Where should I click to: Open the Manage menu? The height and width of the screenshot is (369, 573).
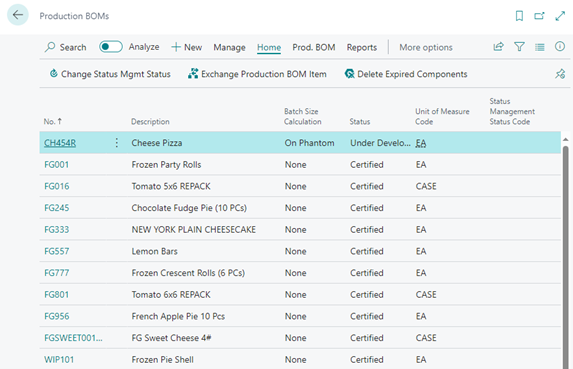(x=229, y=47)
